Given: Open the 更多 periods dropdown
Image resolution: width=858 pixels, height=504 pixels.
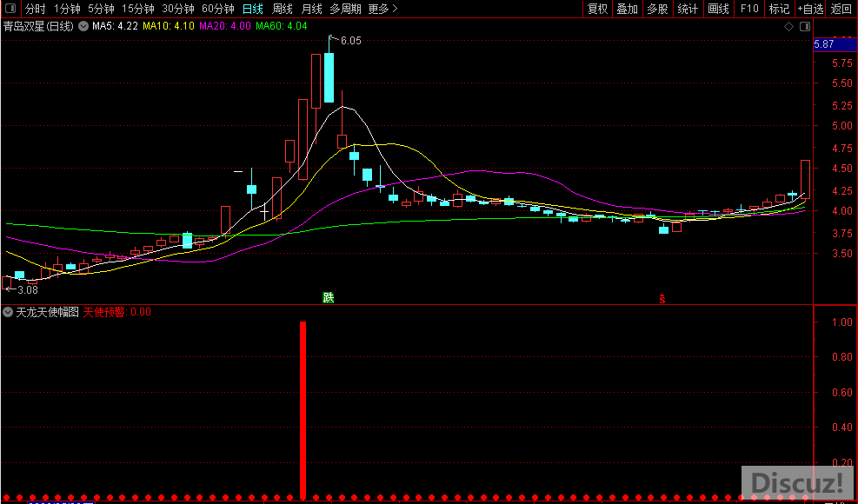Looking at the screenshot, I should (x=382, y=9).
